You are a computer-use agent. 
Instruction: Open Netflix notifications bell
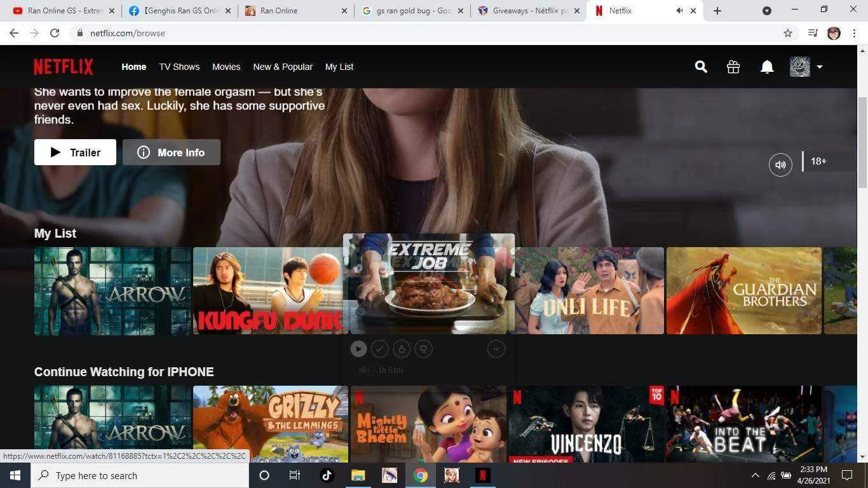tap(767, 67)
